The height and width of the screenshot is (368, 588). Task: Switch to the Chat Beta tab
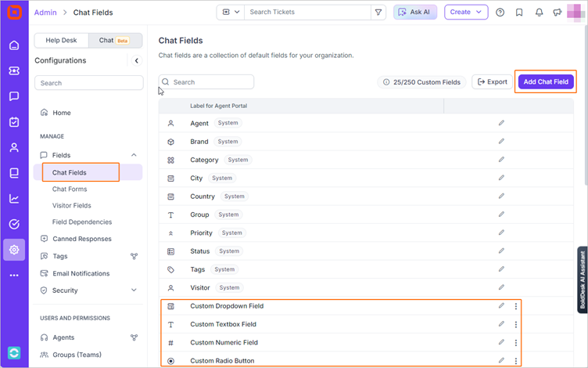pos(115,40)
